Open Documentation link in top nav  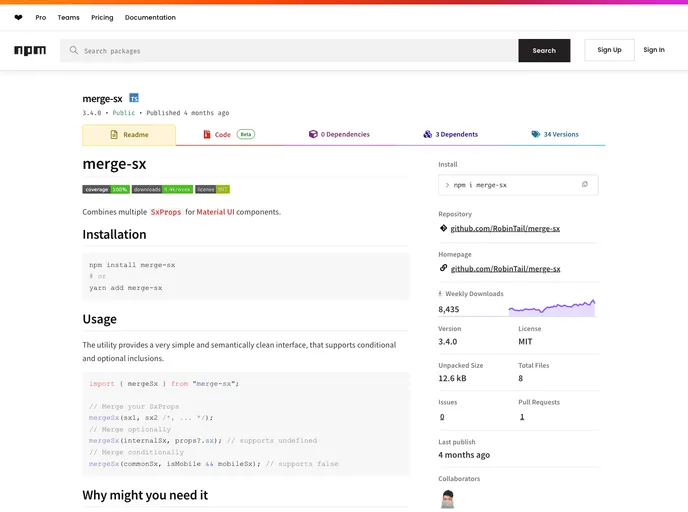pos(150,18)
